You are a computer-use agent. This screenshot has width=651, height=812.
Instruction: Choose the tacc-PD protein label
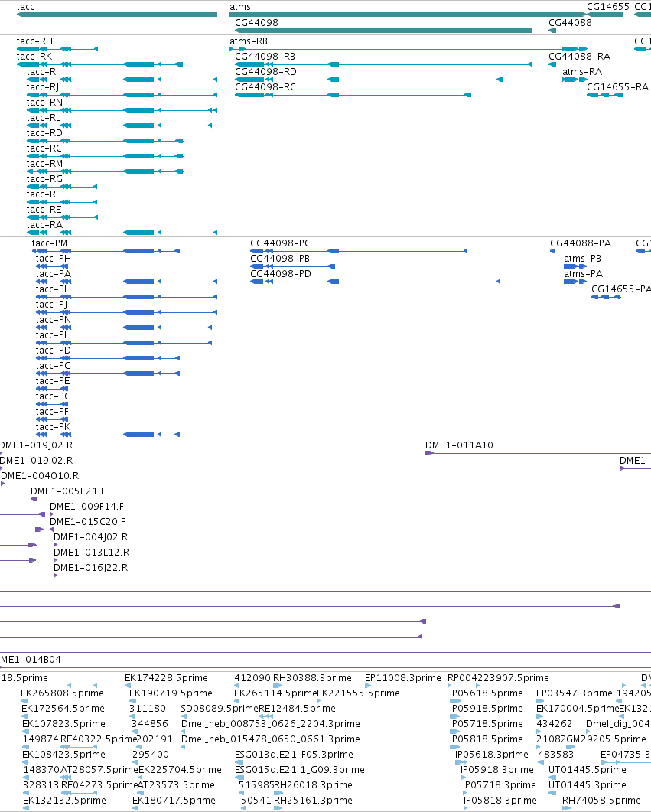[x=54, y=351]
